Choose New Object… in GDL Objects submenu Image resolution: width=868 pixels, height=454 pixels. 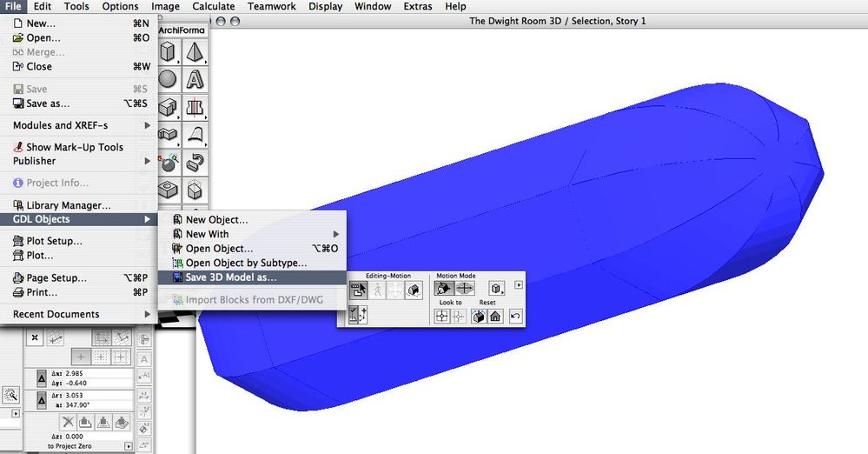252,219
